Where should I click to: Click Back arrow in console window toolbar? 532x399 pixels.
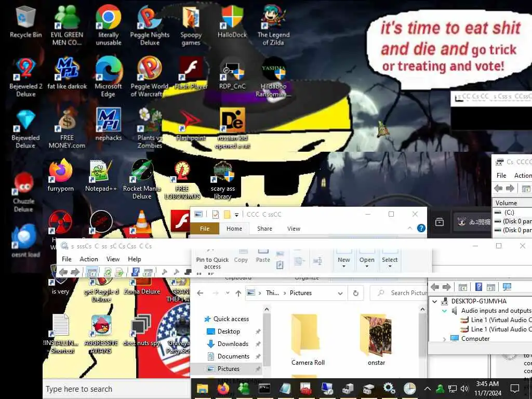[63, 272]
